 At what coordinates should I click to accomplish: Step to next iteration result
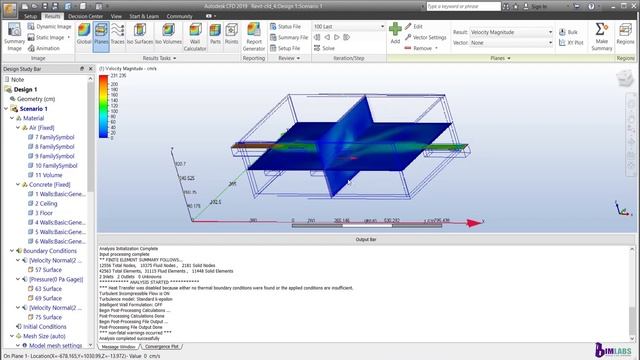pos(337,37)
